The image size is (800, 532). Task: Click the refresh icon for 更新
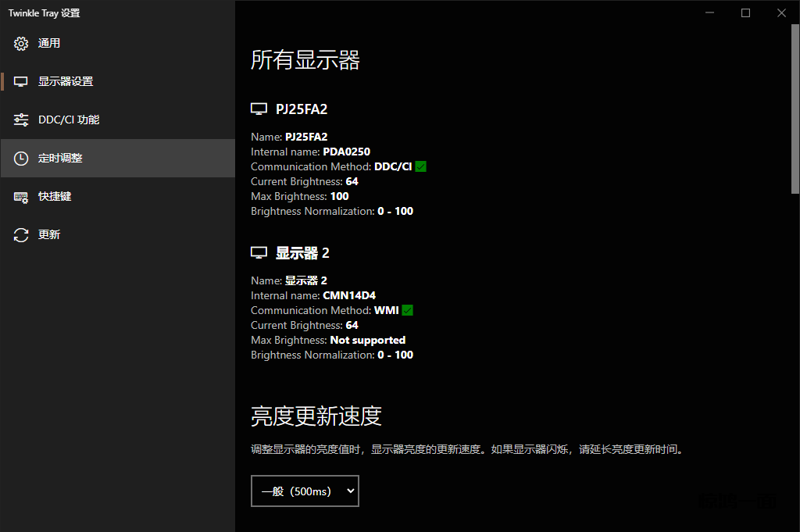click(x=21, y=235)
